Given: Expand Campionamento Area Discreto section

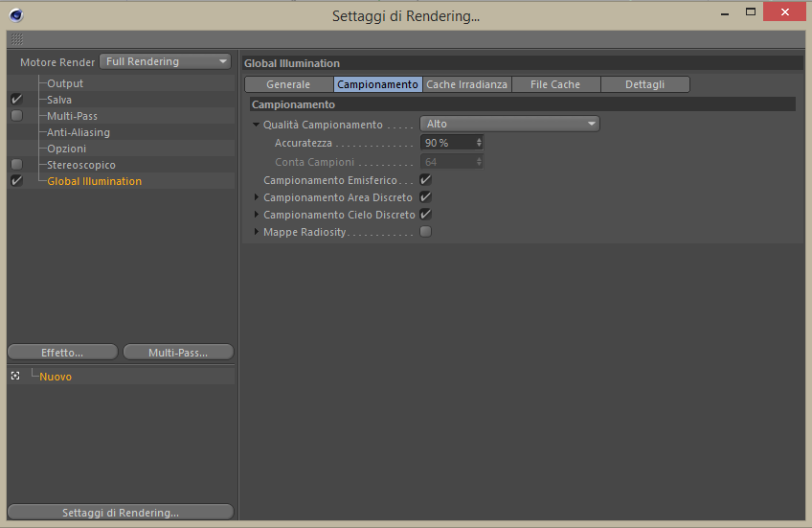Looking at the screenshot, I should coord(257,197).
